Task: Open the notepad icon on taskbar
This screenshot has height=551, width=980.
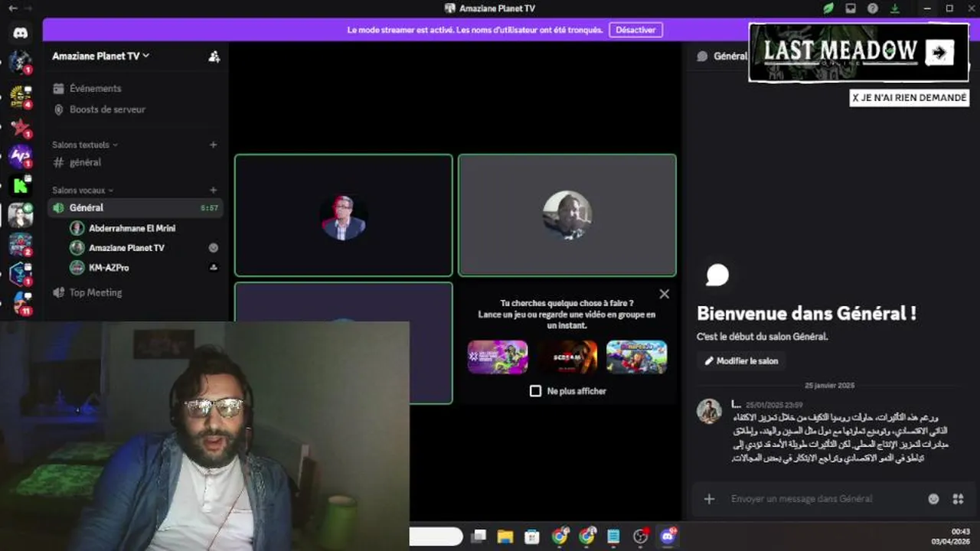Action: point(613,536)
